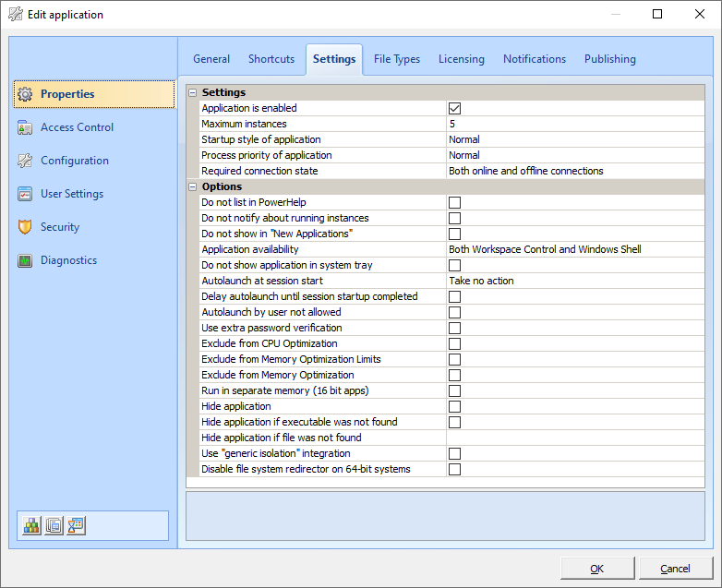The image size is (722, 588).
Task: Click the Access Control icon in the sidebar
Action: (25, 127)
